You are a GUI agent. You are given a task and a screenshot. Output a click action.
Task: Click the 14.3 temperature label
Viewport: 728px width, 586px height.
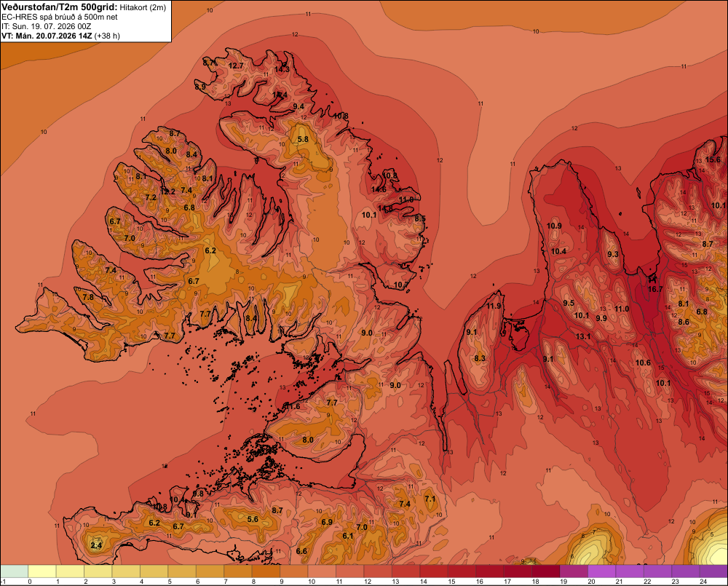[x=282, y=70]
